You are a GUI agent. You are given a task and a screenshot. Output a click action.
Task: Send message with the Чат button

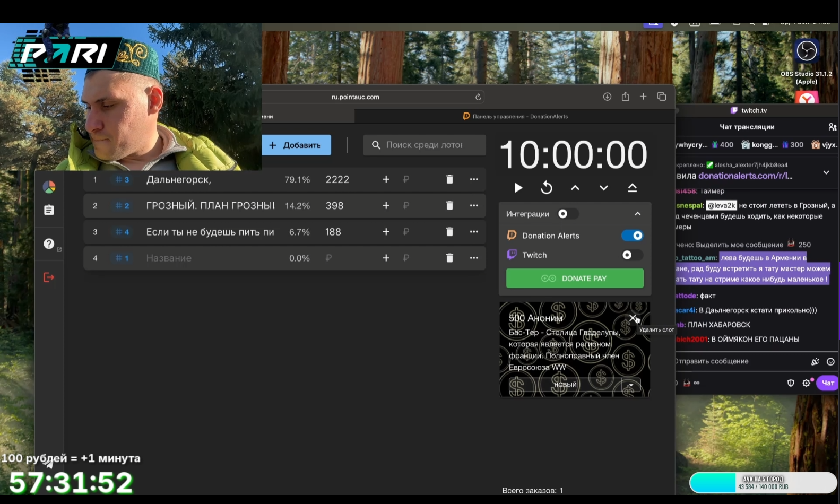pos(828,383)
